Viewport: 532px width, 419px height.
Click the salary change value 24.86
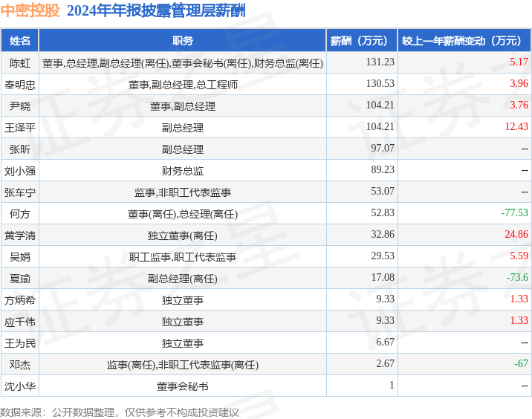click(516, 234)
